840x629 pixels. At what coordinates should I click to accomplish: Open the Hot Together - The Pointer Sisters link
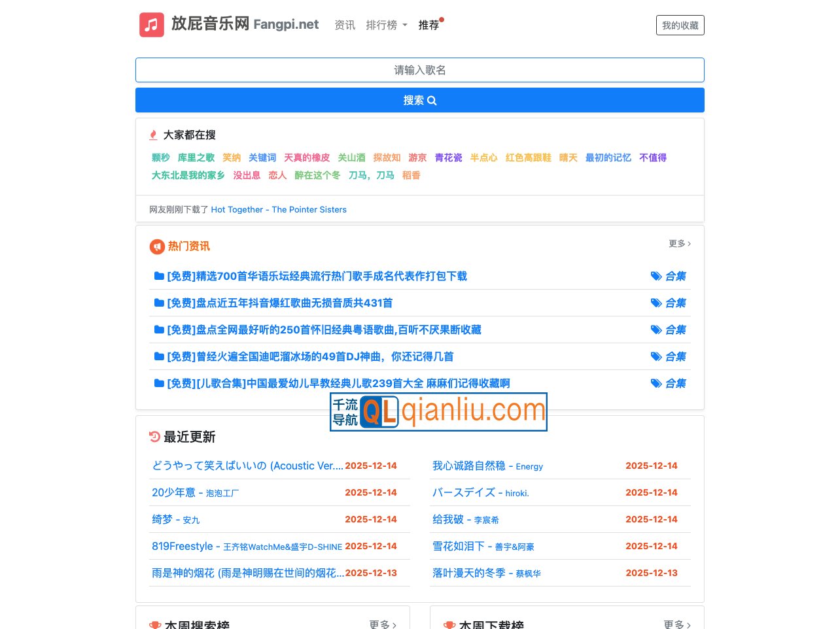pyautogui.click(x=279, y=209)
